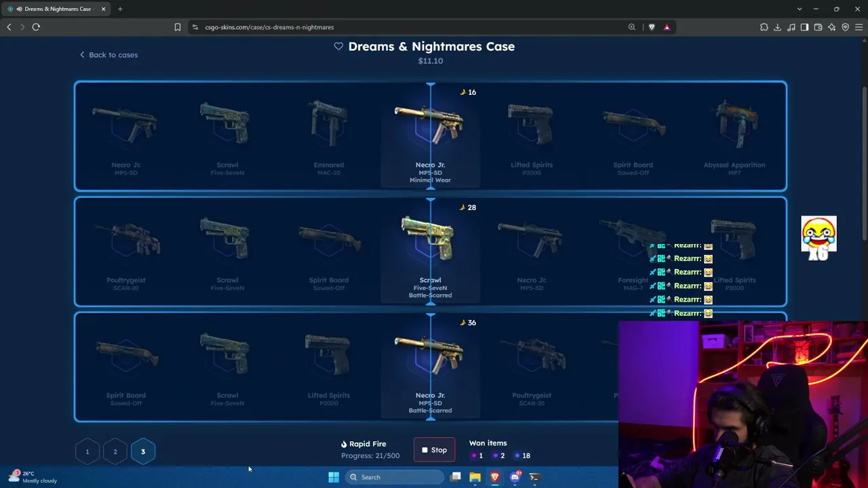Click the Lifted Spirits skin in first row
The width and height of the screenshot is (868, 488).
pos(532,136)
